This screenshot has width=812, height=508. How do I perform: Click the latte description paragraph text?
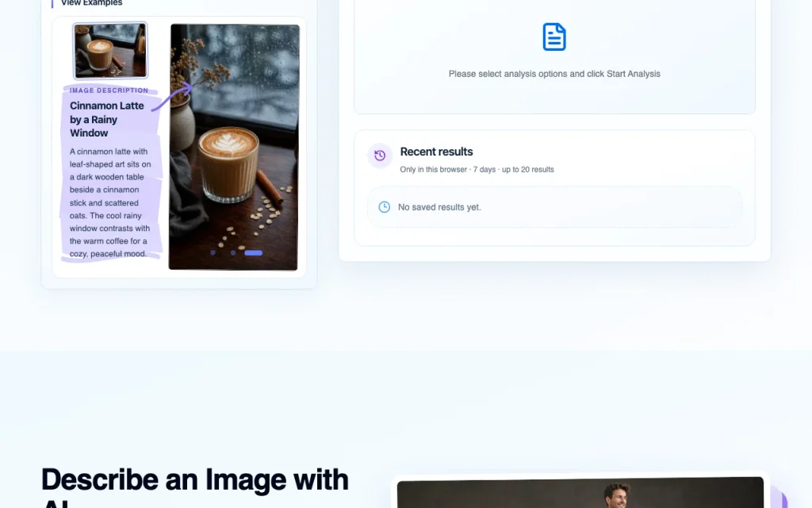(110, 202)
